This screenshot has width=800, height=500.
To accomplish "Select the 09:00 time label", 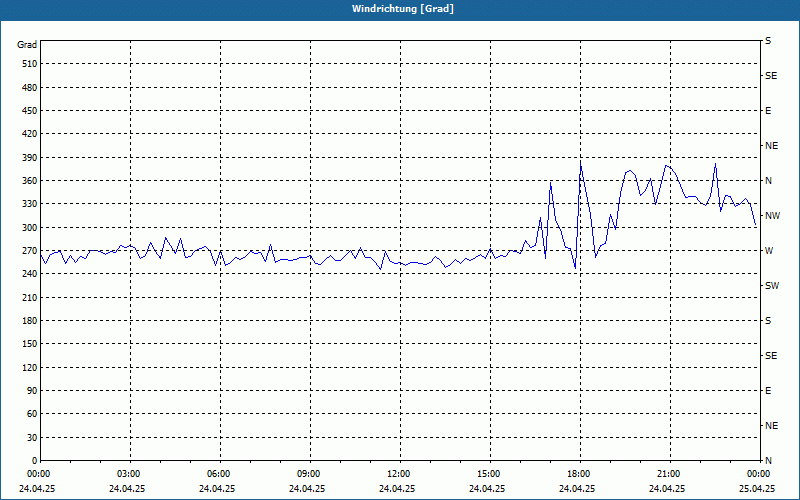I will [x=309, y=474].
